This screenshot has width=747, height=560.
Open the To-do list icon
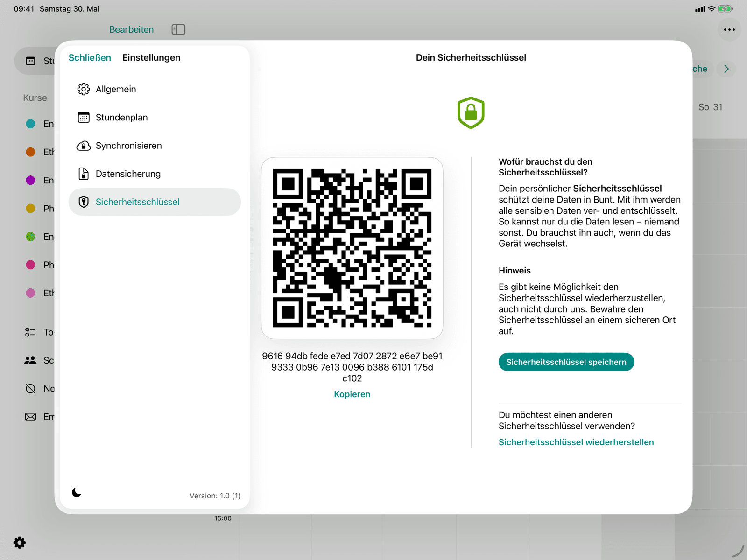(30, 332)
